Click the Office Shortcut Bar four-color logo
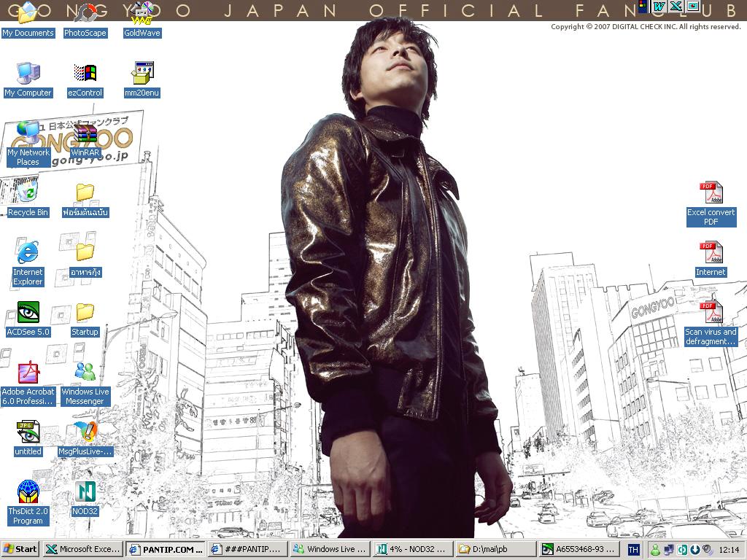This screenshot has height=560, width=747. point(643,6)
